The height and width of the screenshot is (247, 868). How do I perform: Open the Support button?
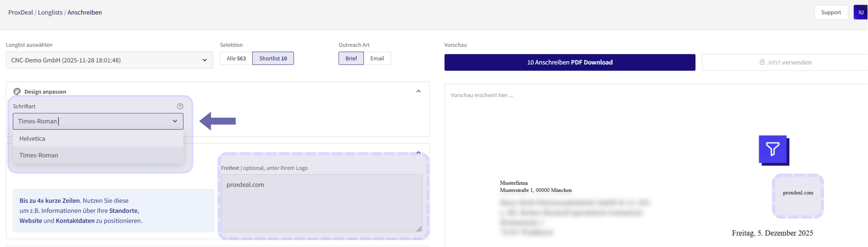click(x=831, y=12)
